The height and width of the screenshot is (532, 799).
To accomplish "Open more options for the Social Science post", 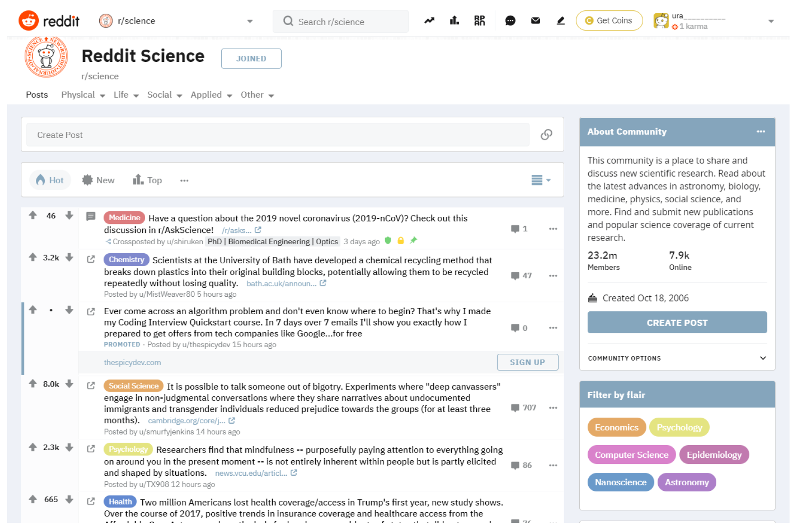I will (553, 408).
